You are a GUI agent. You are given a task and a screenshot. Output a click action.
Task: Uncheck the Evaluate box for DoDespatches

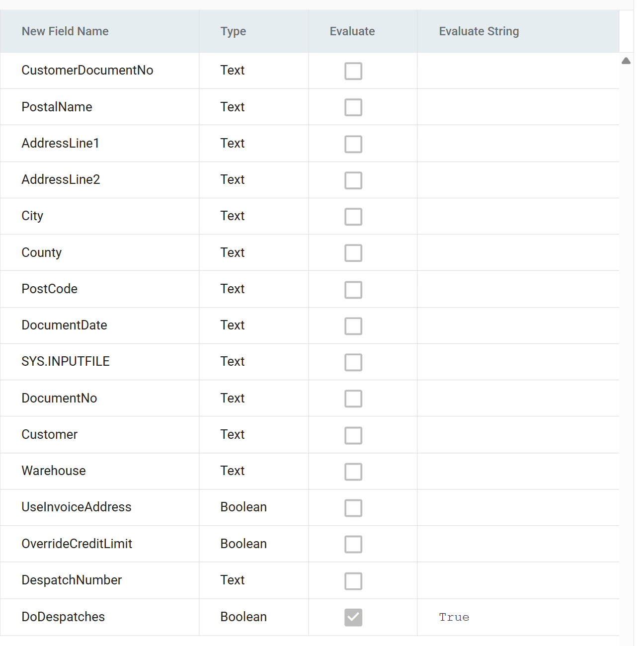[x=353, y=617]
